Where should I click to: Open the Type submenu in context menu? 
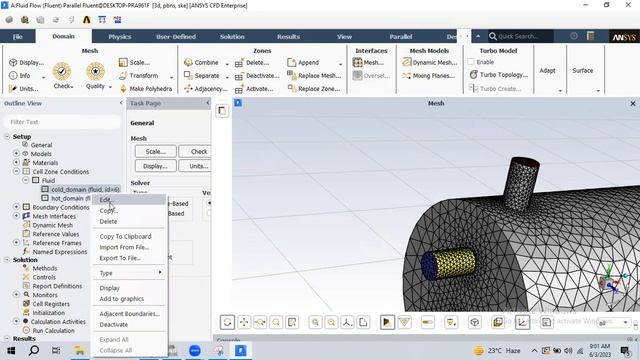(129, 273)
